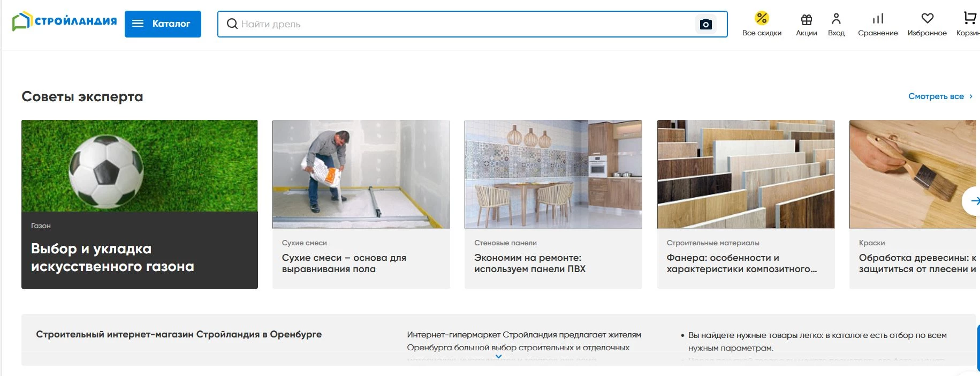The image size is (980, 376).
Task: Click the Стеновые панели category label
Action: pos(505,243)
